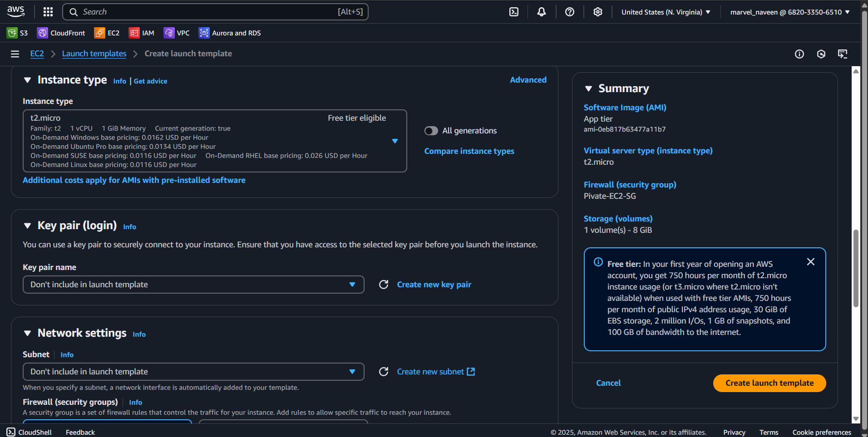Image resolution: width=868 pixels, height=437 pixels.
Task: Click Feedback in the footer
Action: click(80, 432)
